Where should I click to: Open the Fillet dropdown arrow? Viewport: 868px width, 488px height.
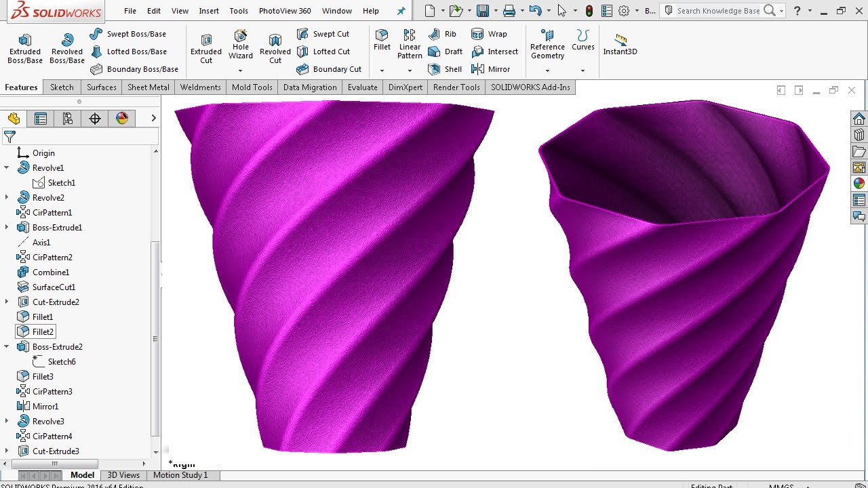tap(382, 70)
